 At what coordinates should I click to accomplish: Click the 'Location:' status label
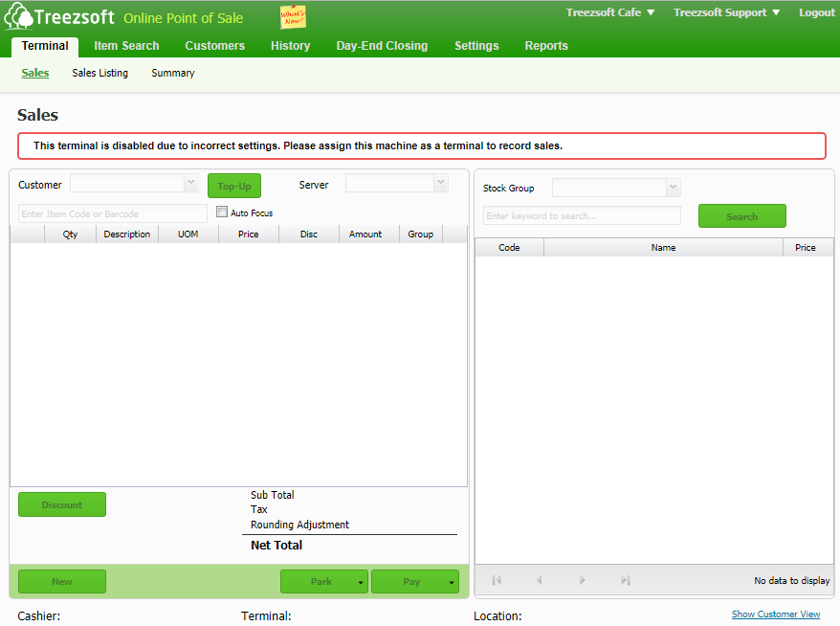(497, 616)
